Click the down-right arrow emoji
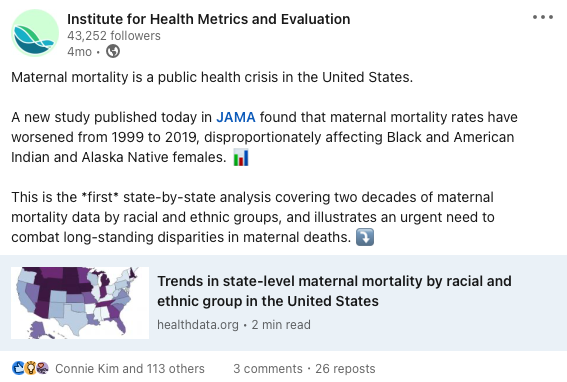Viewport: 567px width, 382px height. 365,237
